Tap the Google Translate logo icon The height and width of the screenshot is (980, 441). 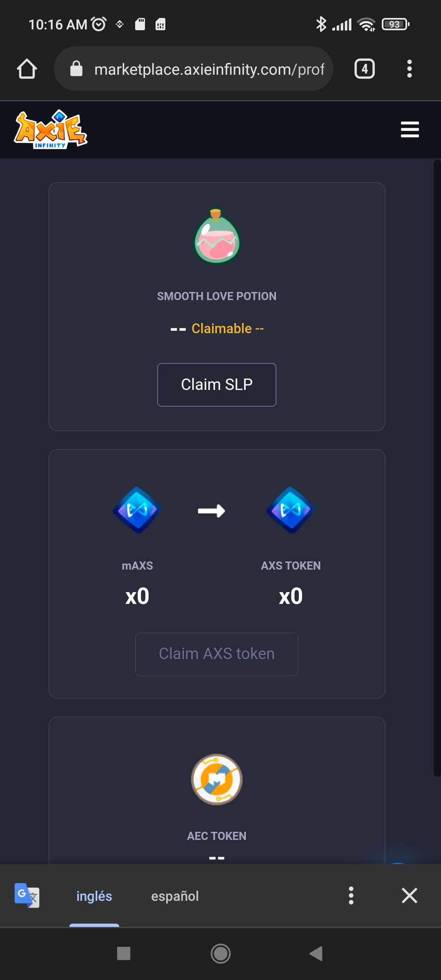click(27, 895)
